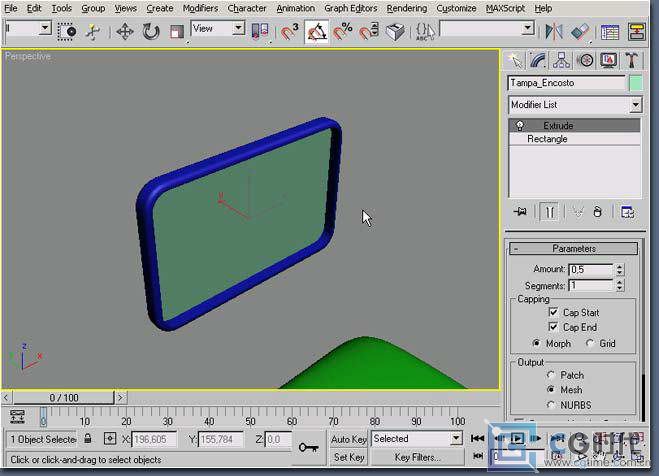
Task: Select the Morph capping option
Action: pyautogui.click(x=536, y=343)
